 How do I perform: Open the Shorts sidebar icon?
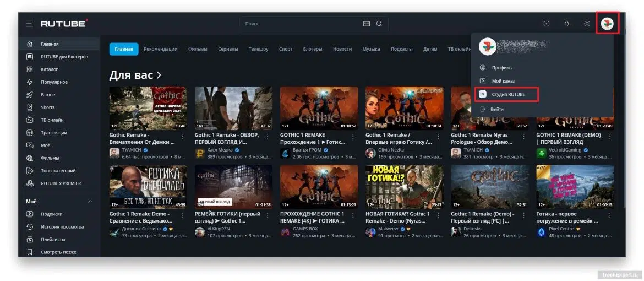click(30, 107)
